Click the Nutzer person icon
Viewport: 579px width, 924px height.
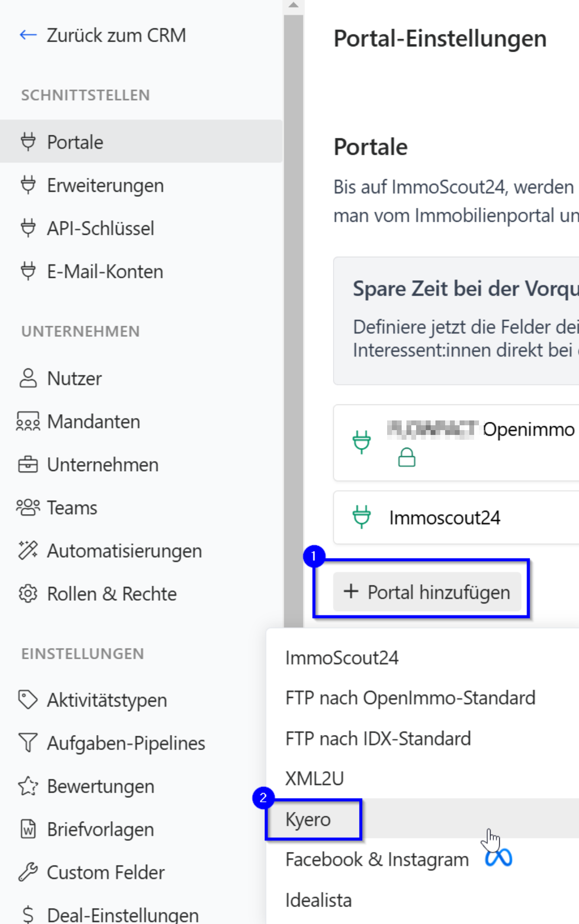click(x=28, y=378)
